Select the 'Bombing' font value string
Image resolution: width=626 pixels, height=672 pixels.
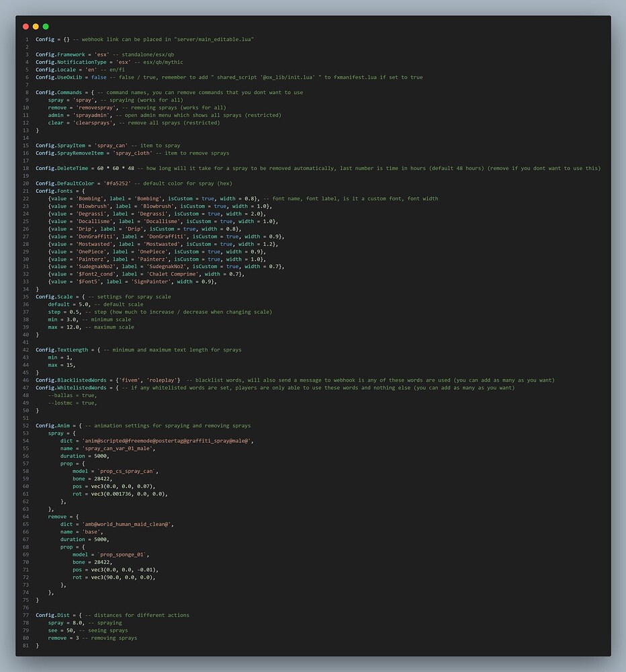87,198
